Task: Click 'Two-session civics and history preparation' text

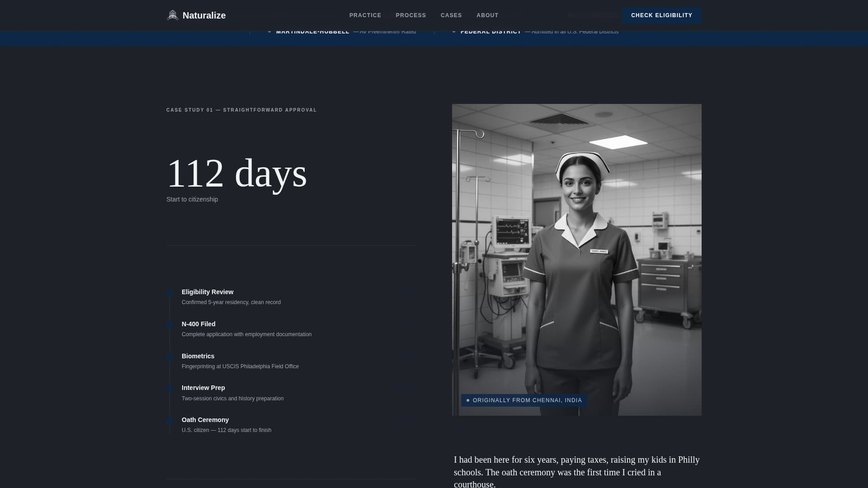Action: click(x=232, y=399)
